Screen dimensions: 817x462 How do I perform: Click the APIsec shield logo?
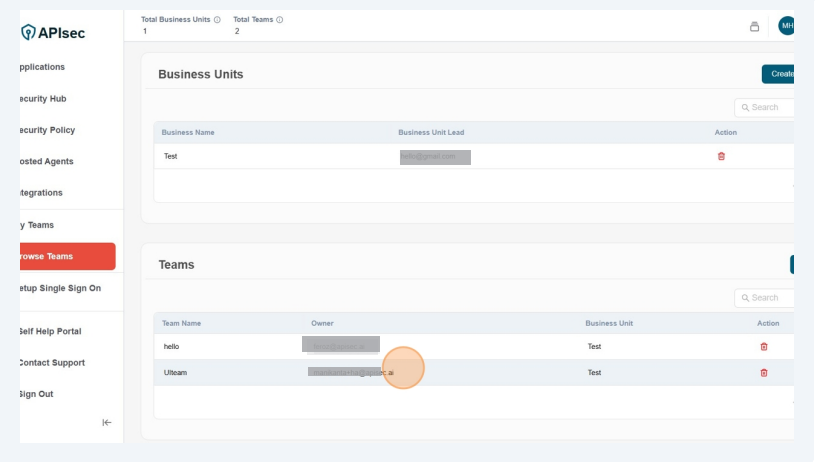pyautogui.click(x=27, y=33)
